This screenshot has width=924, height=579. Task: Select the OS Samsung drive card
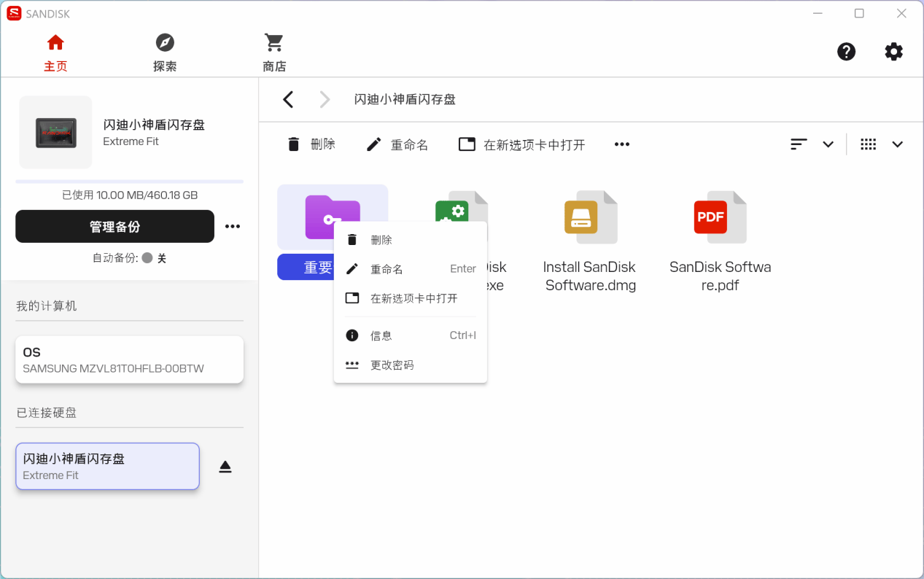(129, 360)
